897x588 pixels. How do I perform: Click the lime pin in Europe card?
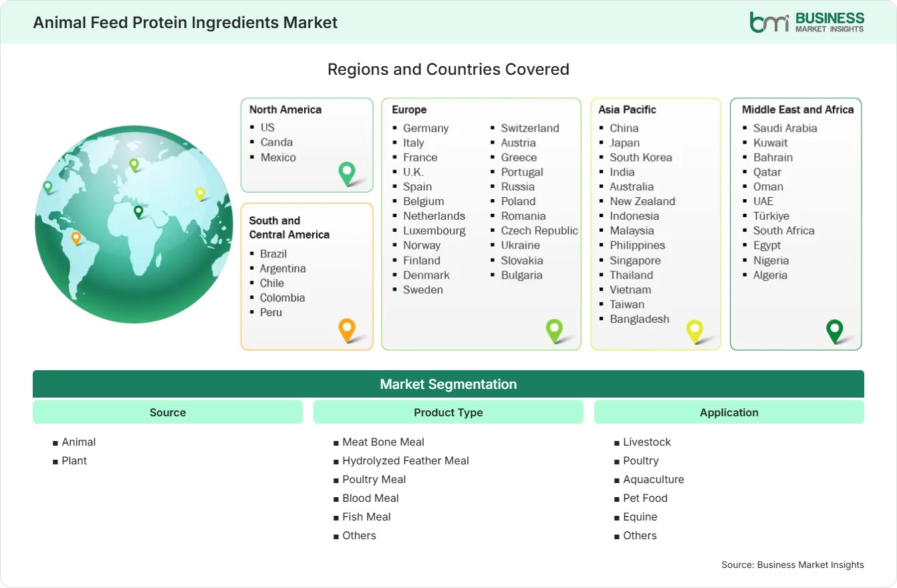[554, 331]
